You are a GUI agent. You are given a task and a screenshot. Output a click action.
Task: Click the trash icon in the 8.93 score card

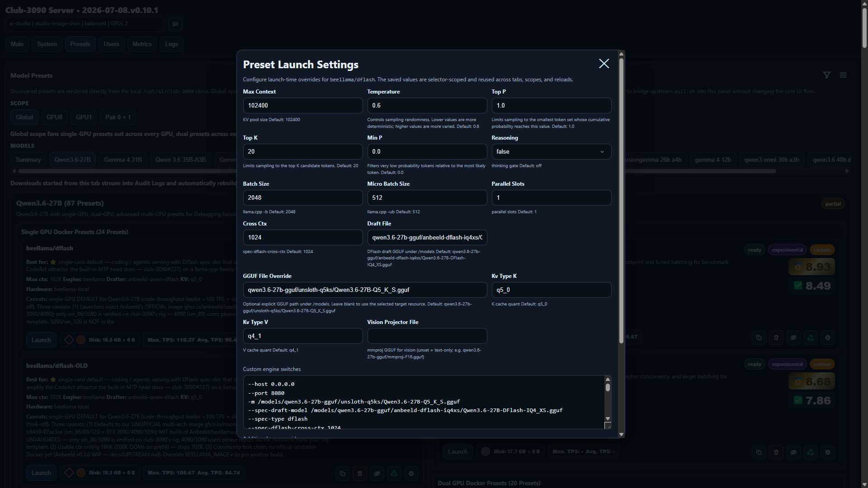point(776,338)
